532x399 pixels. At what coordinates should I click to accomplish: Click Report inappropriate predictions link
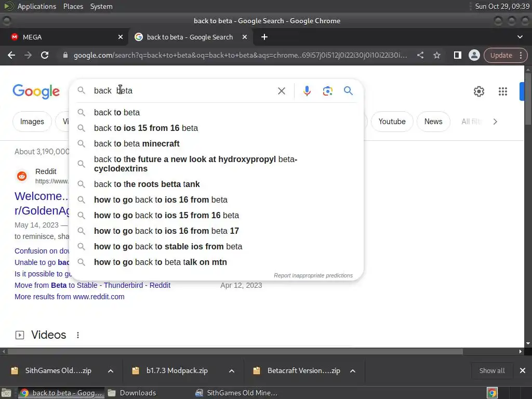(313, 275)
